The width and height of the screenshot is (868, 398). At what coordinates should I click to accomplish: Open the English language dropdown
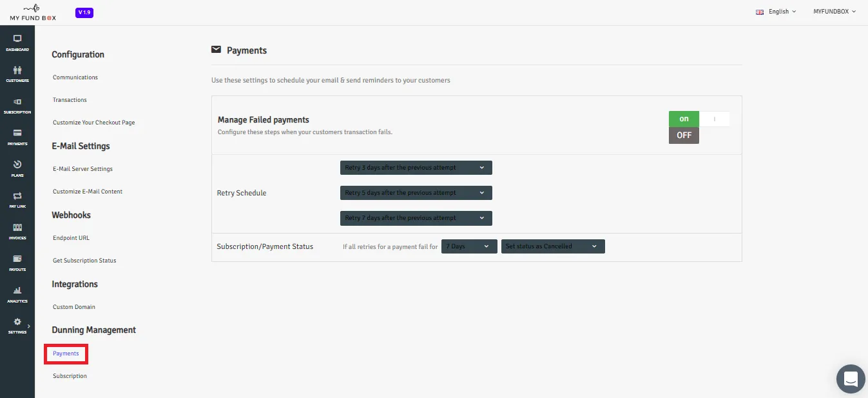click(782, 12)
